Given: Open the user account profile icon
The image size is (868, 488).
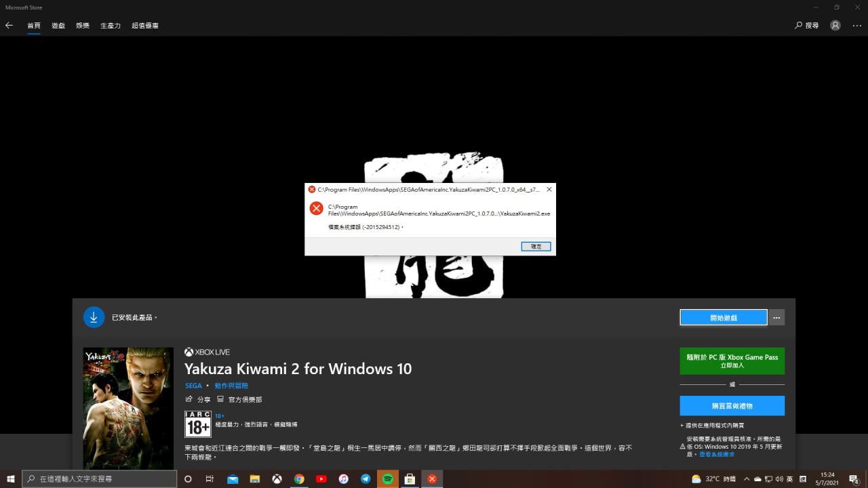Looking at the screenshot, I should coord(835,25).
